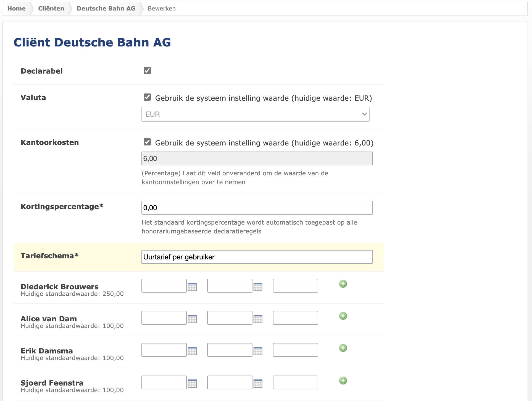Click Sjoerd Feenstra first date field

pos(164,382)
